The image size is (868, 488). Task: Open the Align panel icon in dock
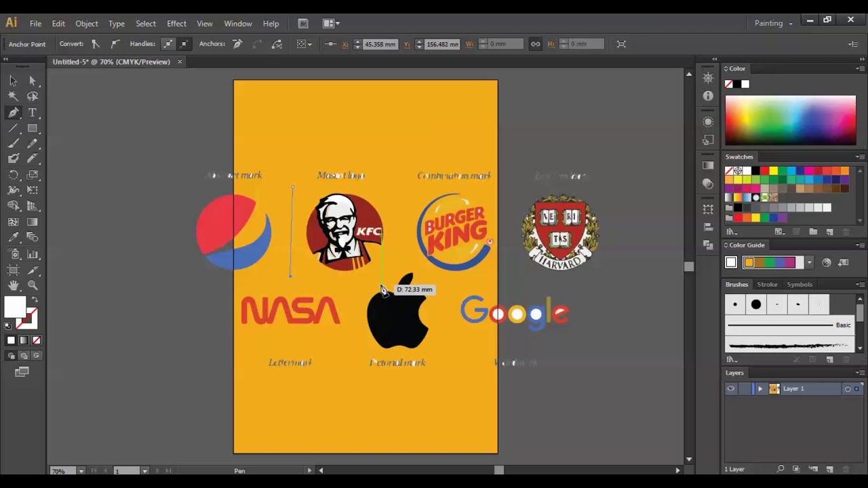point(708,227)
